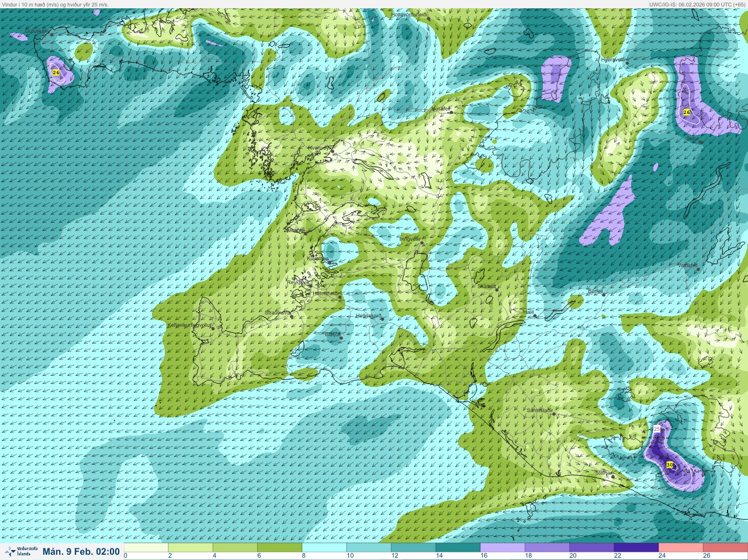Click the Hveravellir station label
The height and width of the screenshot is (560, 748).
click(x=614, y=60)
